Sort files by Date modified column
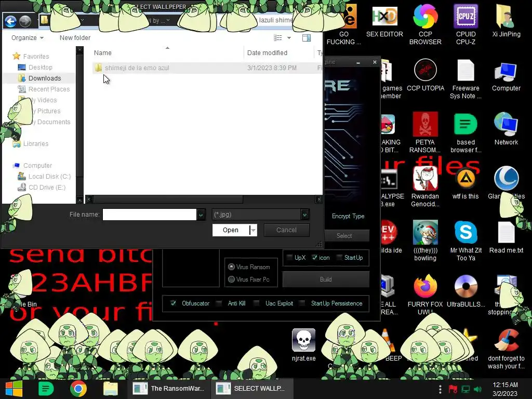 click(267, 52)
